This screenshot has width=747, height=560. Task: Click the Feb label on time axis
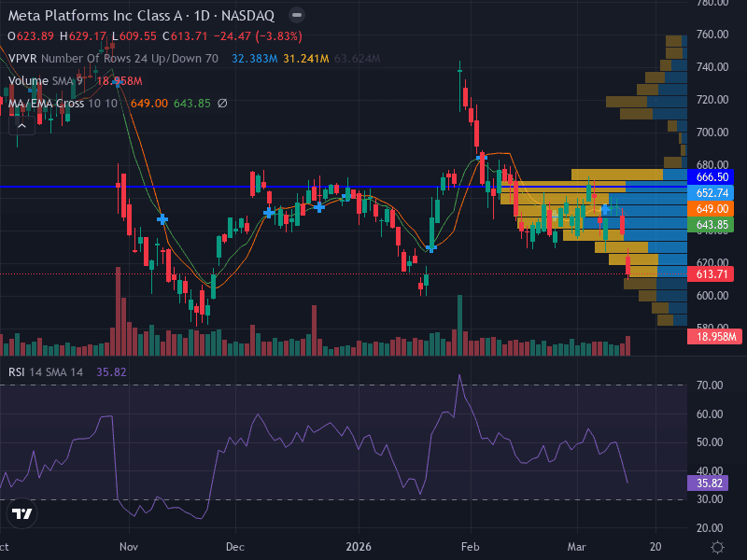click(x=471, y=547)
